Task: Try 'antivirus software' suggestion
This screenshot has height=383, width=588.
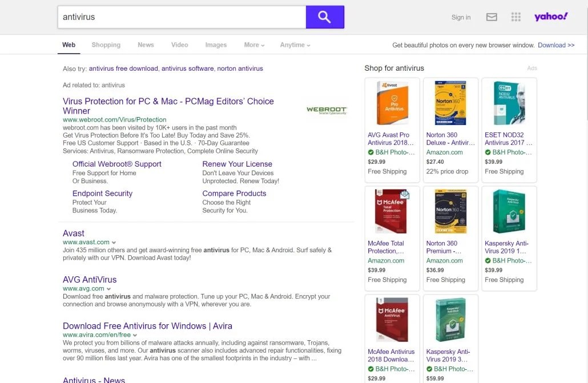Action: tap(187, 68)
